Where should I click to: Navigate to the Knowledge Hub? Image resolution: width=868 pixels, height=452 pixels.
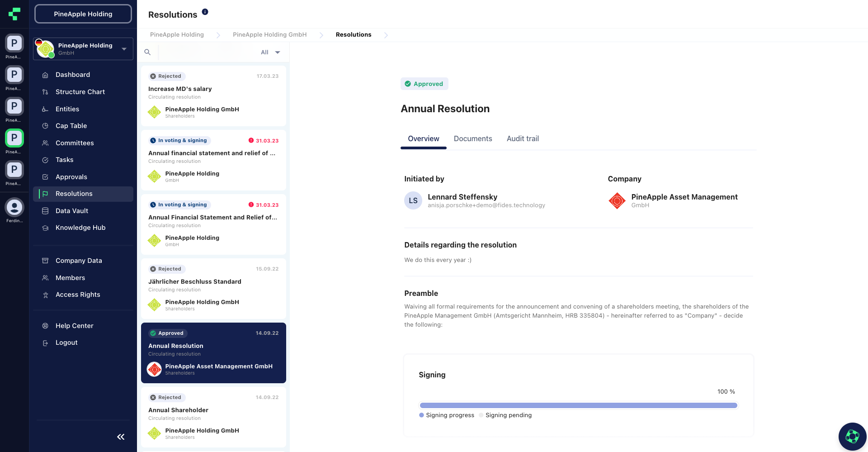coord(80,228)
